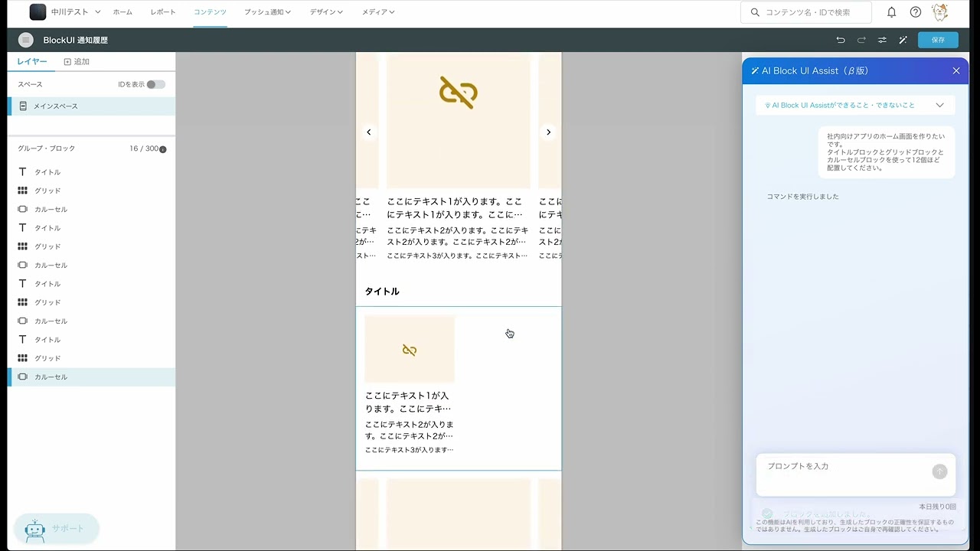Click the magnifier icon in the search box
Viewport: 980px width, 551px height.
[x=755, y=12]
